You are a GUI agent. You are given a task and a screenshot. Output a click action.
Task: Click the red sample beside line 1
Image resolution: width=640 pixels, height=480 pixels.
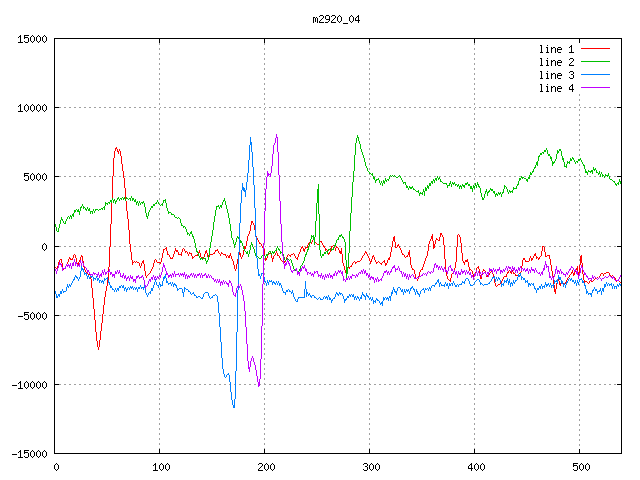595,49
